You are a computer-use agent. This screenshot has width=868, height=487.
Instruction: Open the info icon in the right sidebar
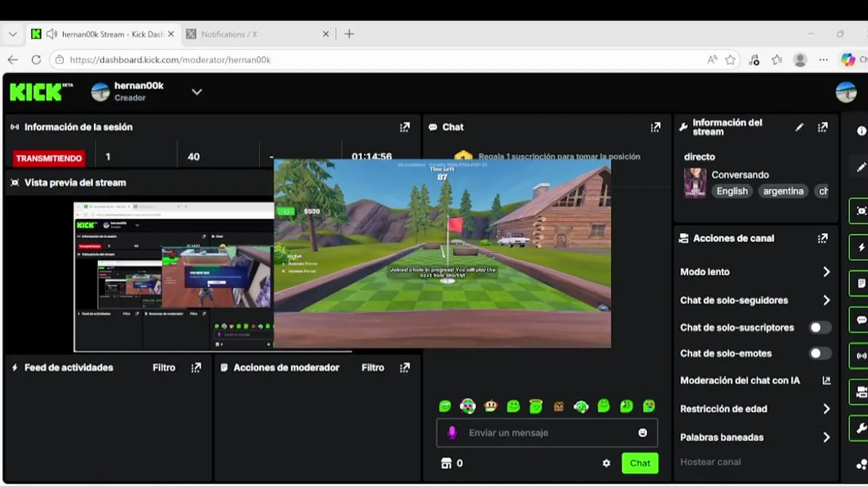coord(861,131)
